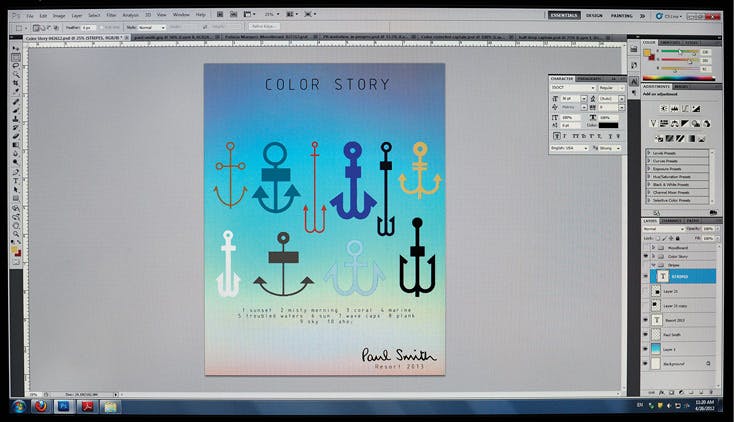Expand Curves Presets list item
Viewport: 750px width, 422px height.
click(x=650, y=161)
